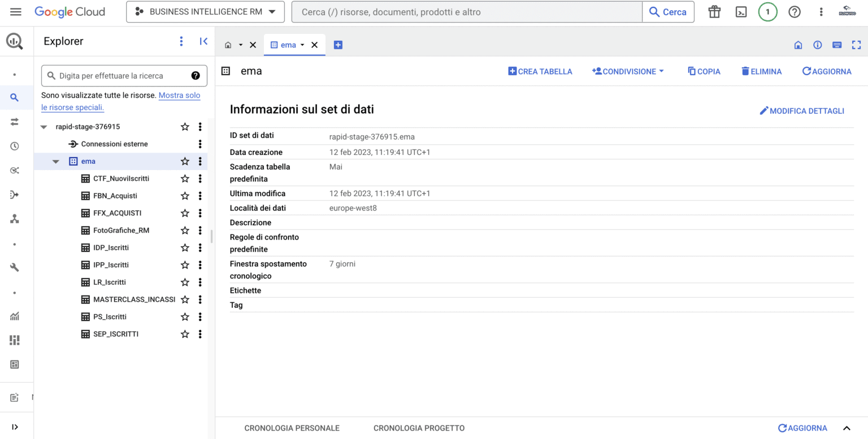The image size is (868, 439).
Task: Click MODIFICA DETTAGLI to edit dataset details
Action: click(802, 111)
